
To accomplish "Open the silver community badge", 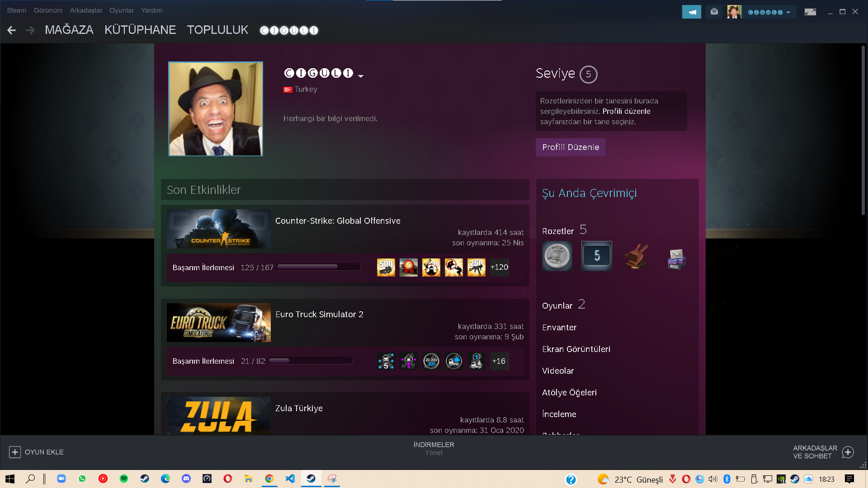I will pos(557,256).
